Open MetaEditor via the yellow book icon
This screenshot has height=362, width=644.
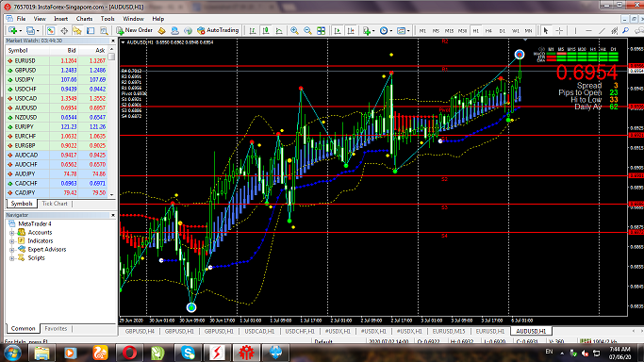coord(161,30)
